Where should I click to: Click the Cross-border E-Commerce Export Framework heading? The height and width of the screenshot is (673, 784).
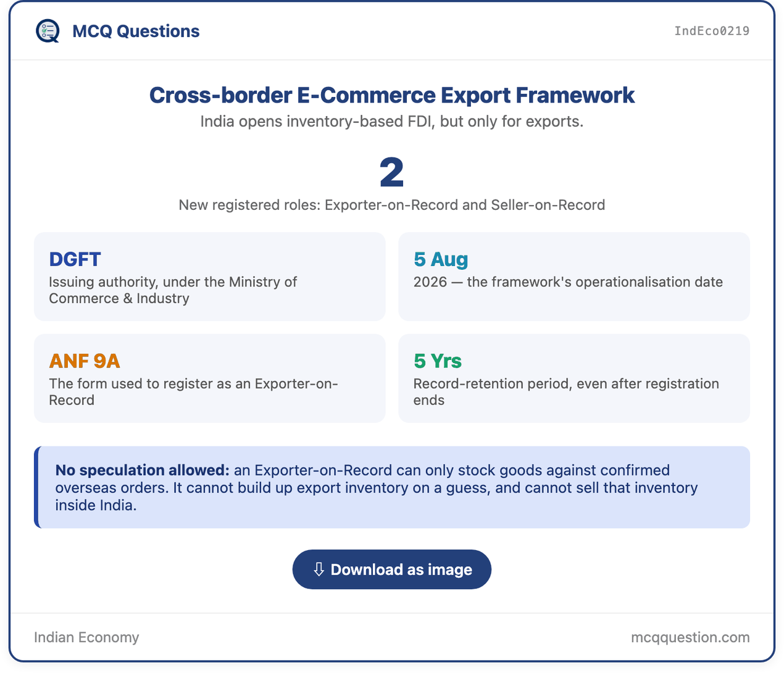click(392, 95)
